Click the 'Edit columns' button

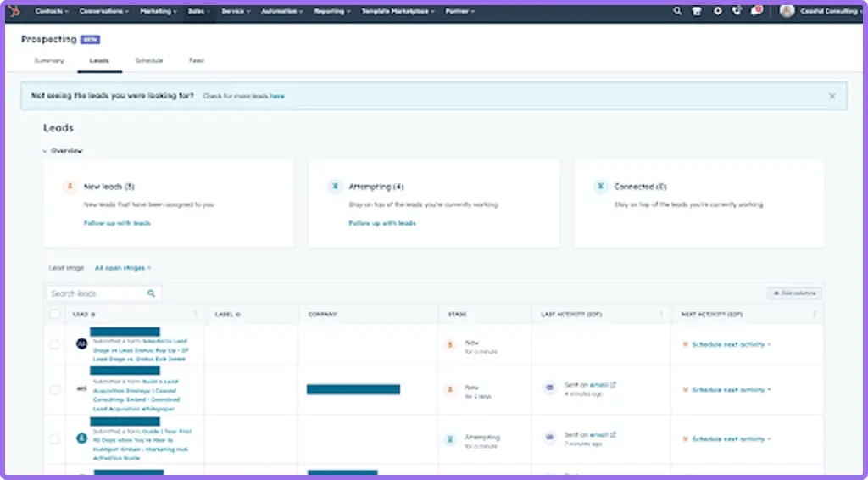(794, 293)
